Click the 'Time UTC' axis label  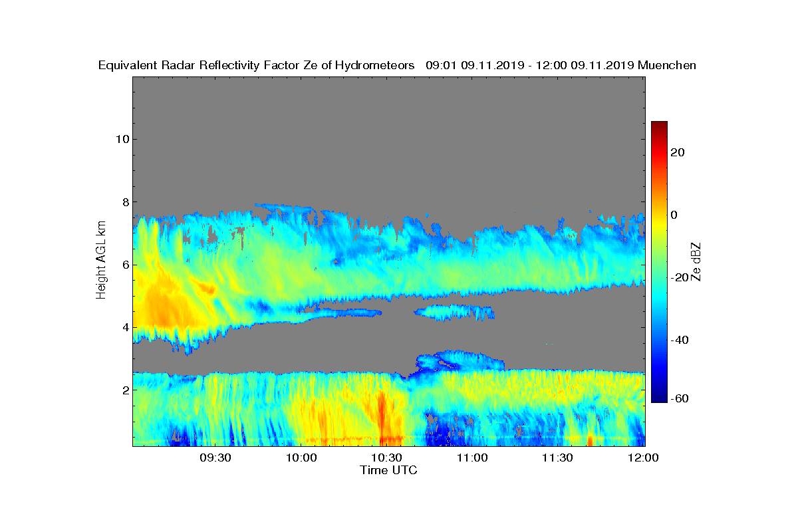[x=389, y=470]
